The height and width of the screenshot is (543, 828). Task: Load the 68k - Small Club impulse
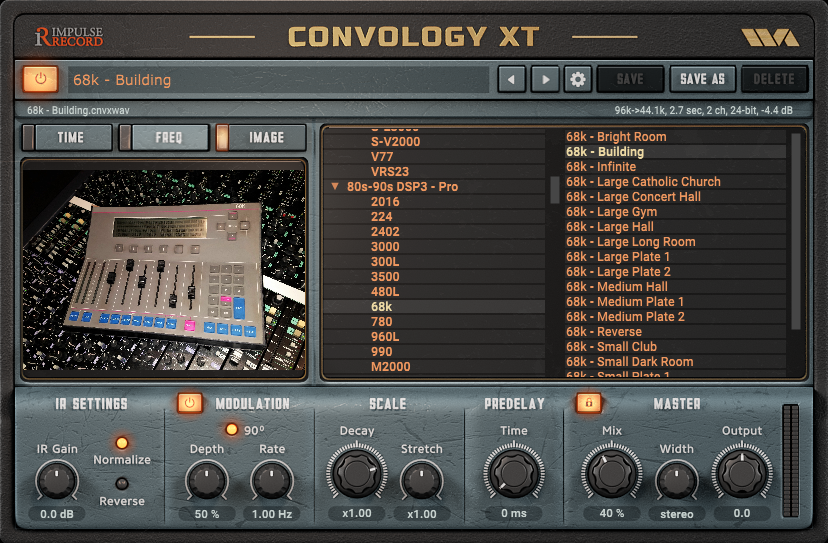tap(675, 347)
